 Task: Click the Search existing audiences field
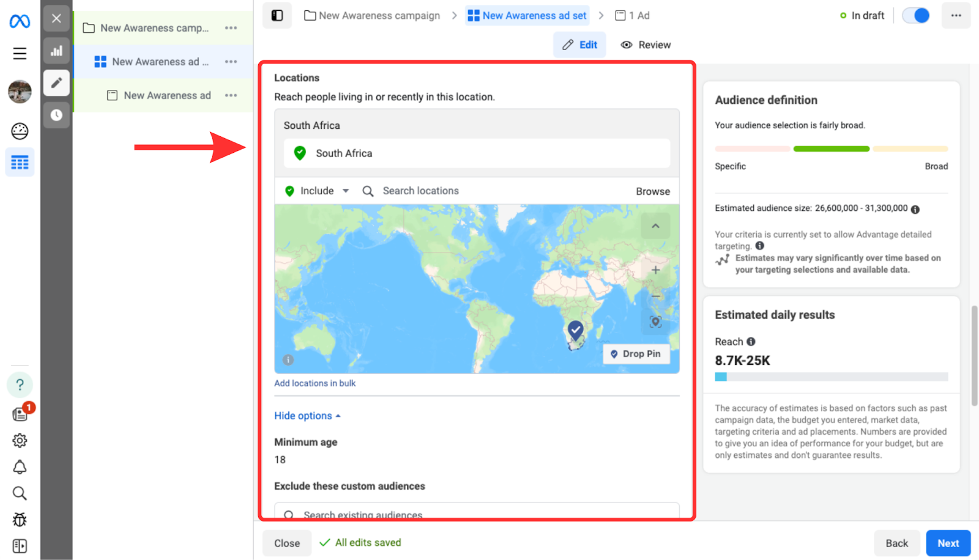coord(477,511)
